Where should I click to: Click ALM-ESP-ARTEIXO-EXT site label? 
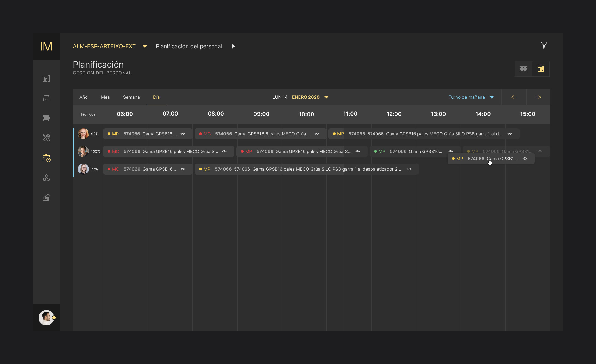tap(104, 46)
